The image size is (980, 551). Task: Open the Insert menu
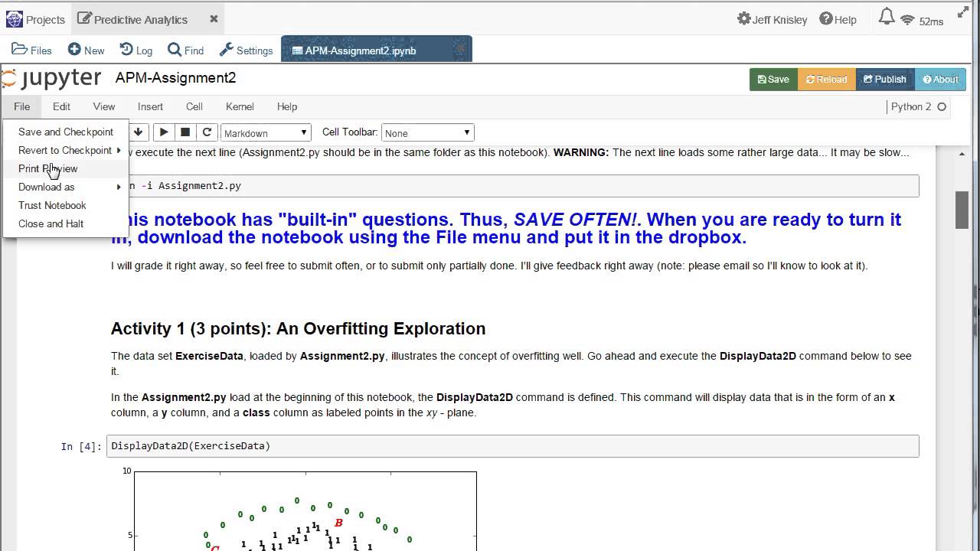(x=150, y=106)
